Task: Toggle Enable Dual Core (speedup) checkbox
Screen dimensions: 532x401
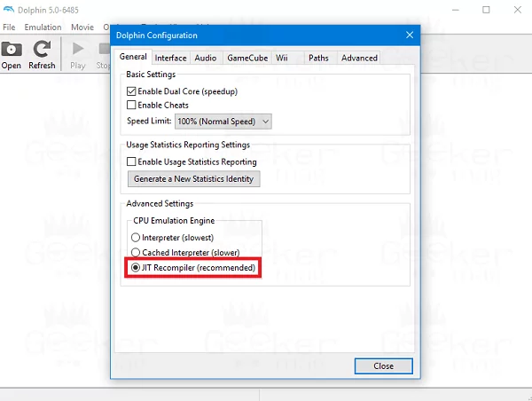Action: (x=131, y=91)
